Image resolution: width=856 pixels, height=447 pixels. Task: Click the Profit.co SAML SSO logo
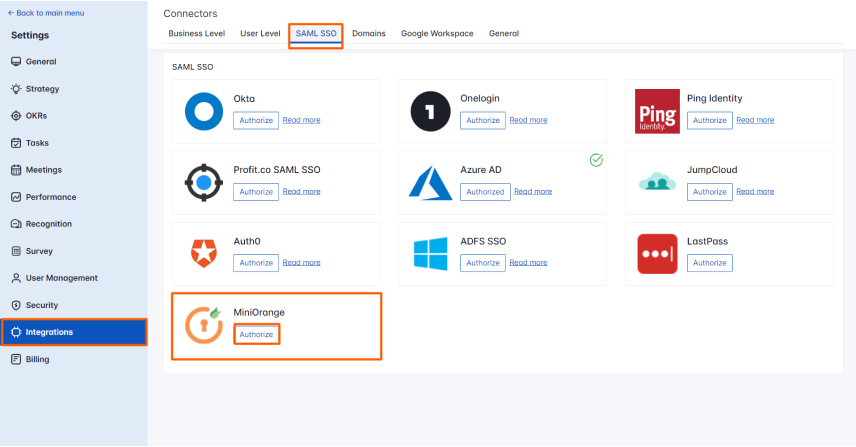(x=204, y=182)
